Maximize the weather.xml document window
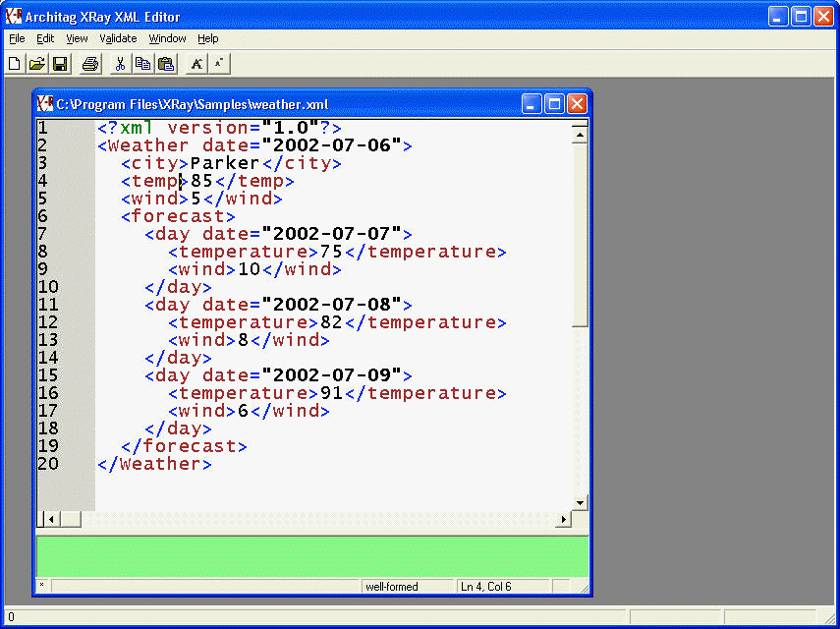Viewport: 840px width, 629px height. click(x=554, y=103)
